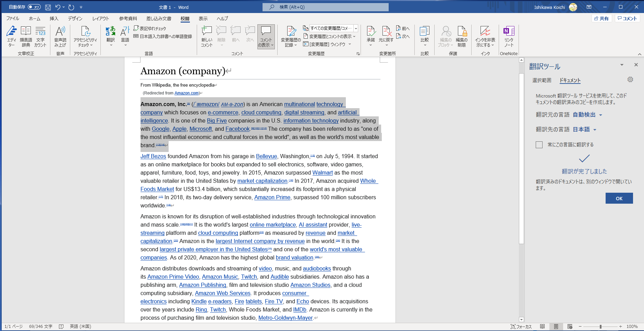Open the source language (自動検出) dropdown
Image resolution: width=644 pixels, height=331 pixels.
point(587,115)
